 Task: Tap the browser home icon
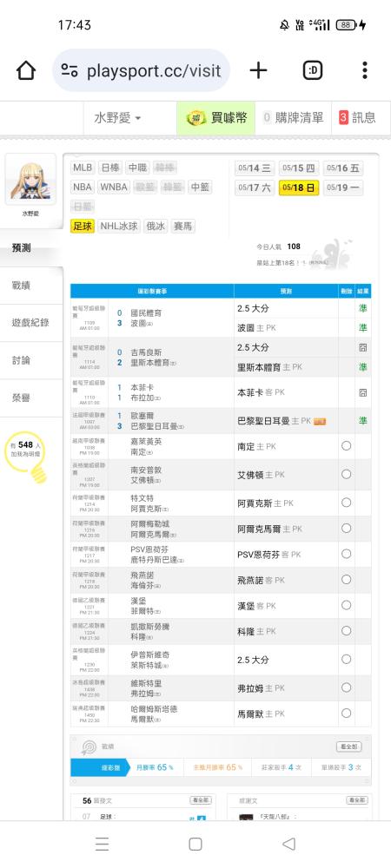pyautogui.click(x=26, y=70)
